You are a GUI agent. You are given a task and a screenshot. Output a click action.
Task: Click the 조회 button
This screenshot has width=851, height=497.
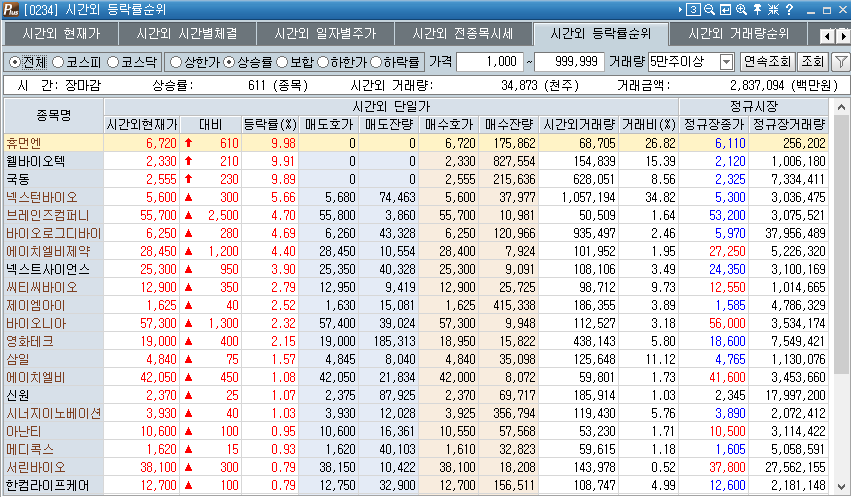812,62
